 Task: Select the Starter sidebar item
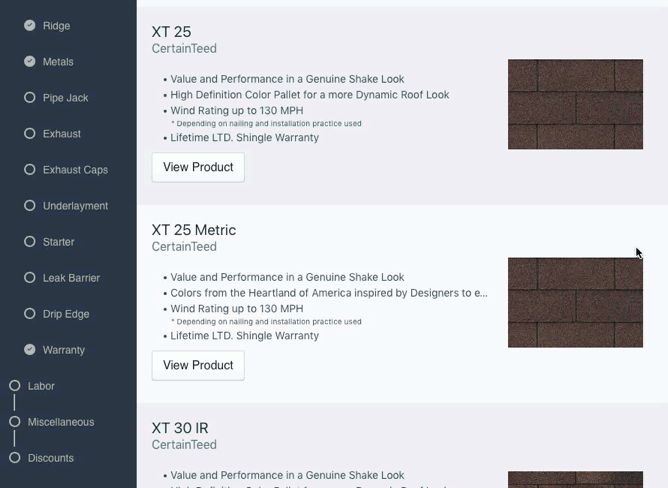click(58, 242)
